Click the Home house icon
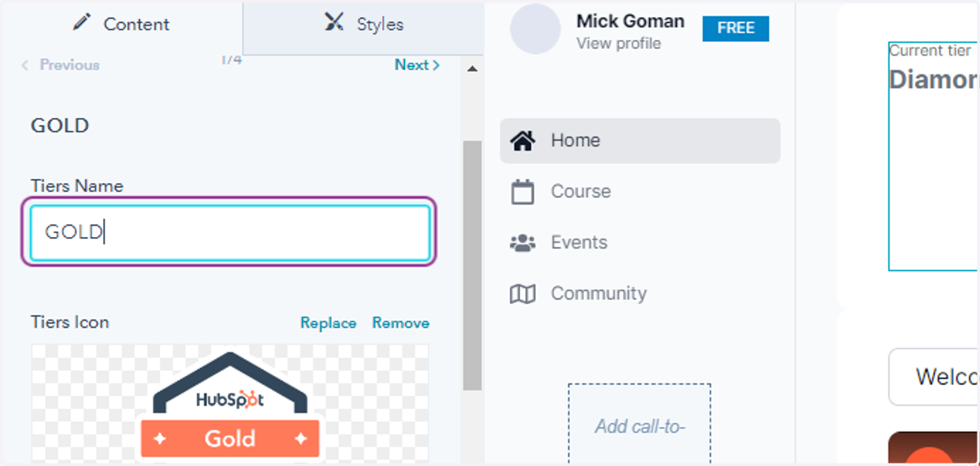Screen dimensions: 980x466 523,141
